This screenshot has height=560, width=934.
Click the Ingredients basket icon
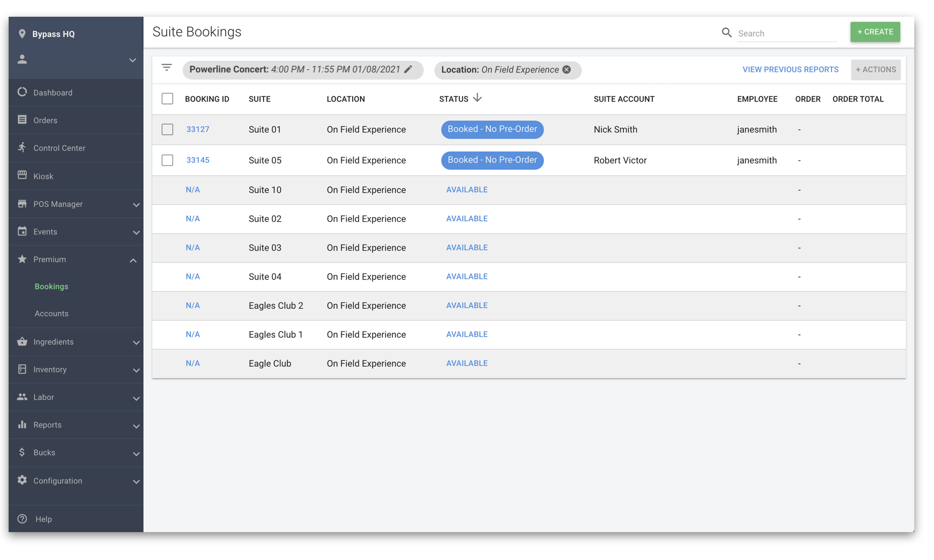pyautogui.click(x=22, y=341)
